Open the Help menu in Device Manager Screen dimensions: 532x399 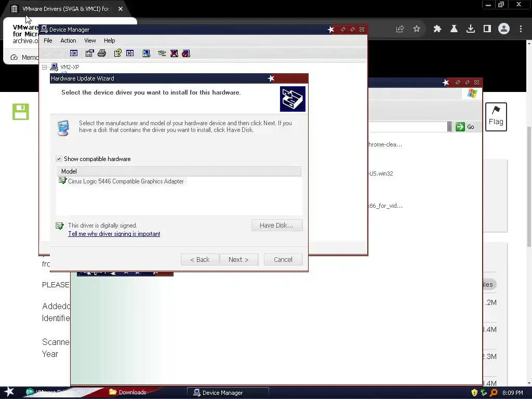point(109,41)
